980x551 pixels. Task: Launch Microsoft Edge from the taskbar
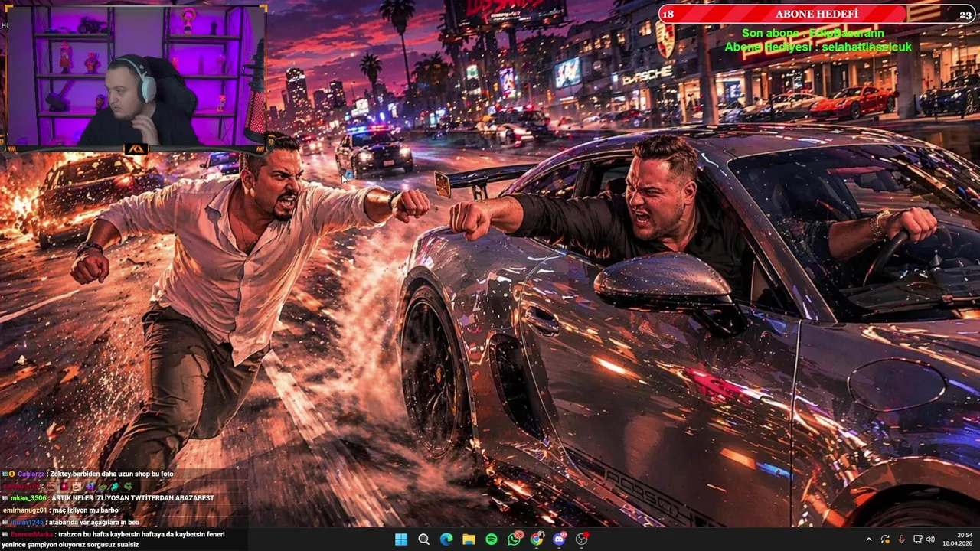(446, 540)
